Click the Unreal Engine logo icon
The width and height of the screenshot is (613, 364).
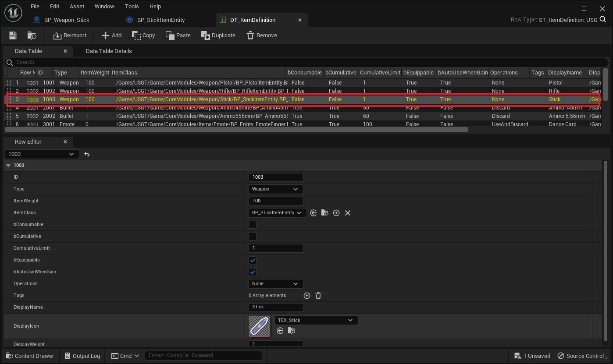pos(14,13)
